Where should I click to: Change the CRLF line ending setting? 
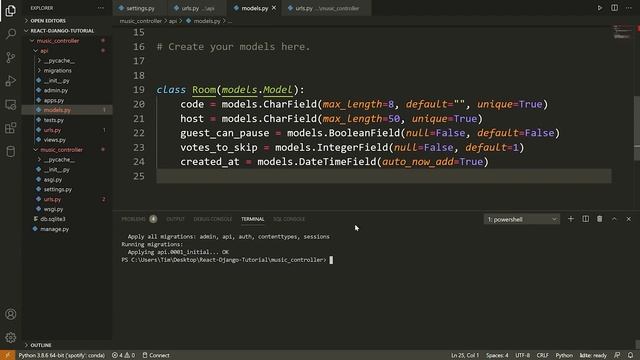click(x=542, y=355)
